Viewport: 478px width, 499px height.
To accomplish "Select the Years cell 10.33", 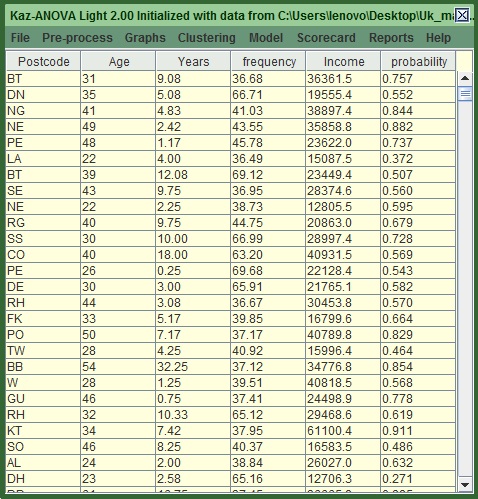I will point(193,415).
